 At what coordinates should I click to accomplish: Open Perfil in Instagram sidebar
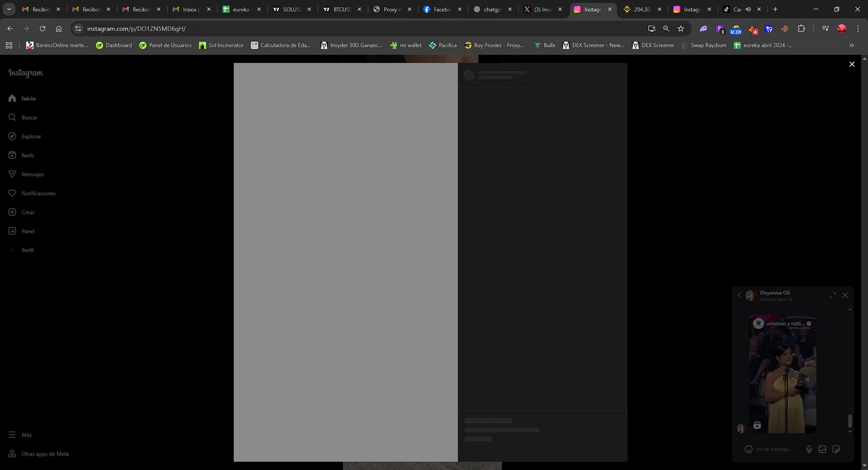[21, 250]
